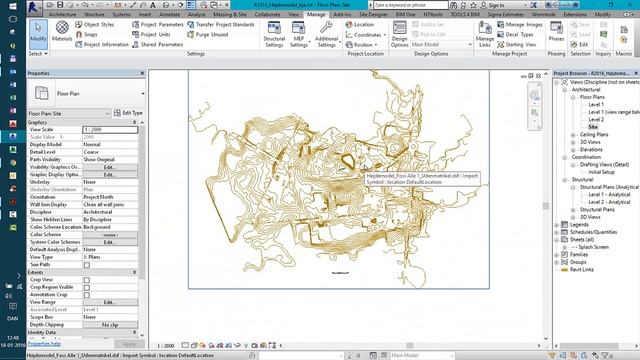Toggle Select Links in status bar
Viewport: 640px width, 360px height.
coord(552,356)
